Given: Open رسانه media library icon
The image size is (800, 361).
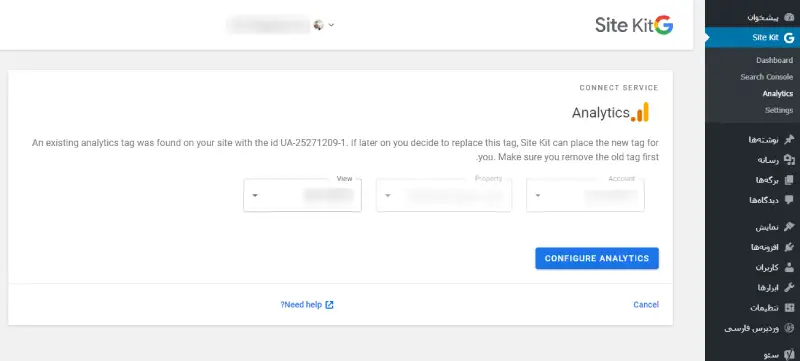Looking at the screenshot, I should 789,160.
